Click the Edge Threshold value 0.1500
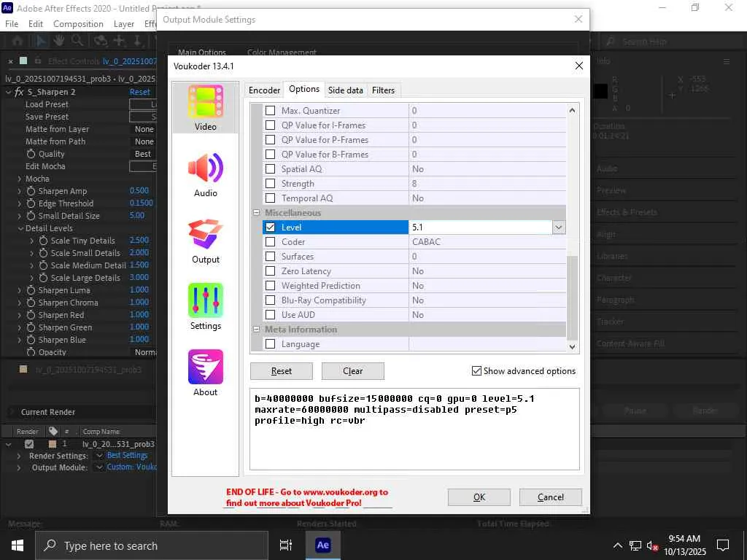This screenshot has height=560, width=747. point(141,203)
